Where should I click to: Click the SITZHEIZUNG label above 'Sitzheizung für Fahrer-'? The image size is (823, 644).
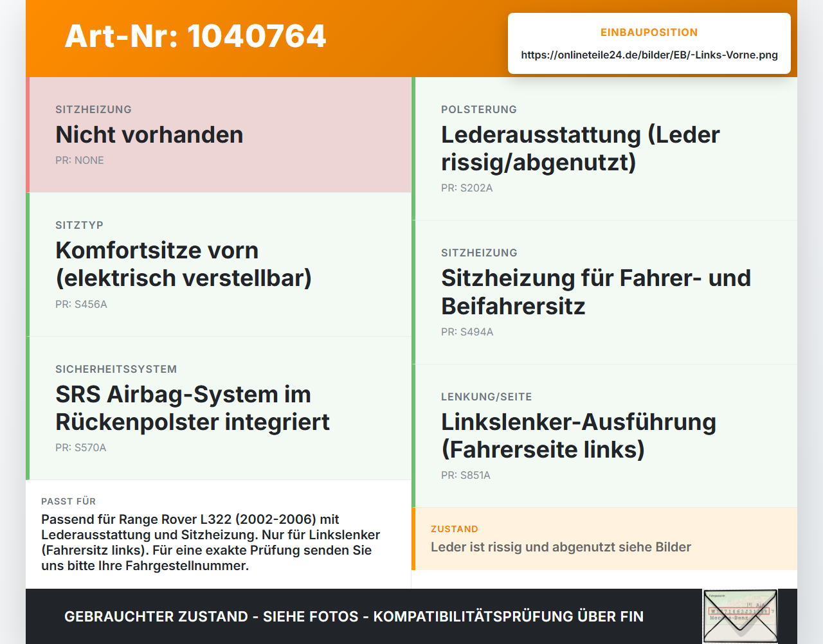click(x=479, y=253)
